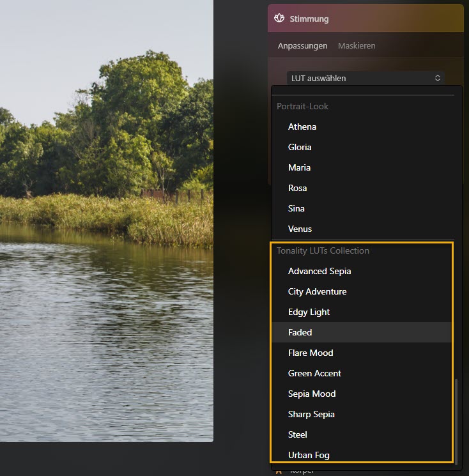Switch to the Maskieren tab

pos(357,46)
